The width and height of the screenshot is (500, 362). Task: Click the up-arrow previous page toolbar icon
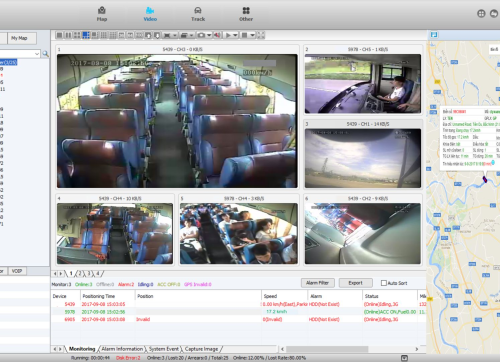pyautogui.click(x=148, y=35)
